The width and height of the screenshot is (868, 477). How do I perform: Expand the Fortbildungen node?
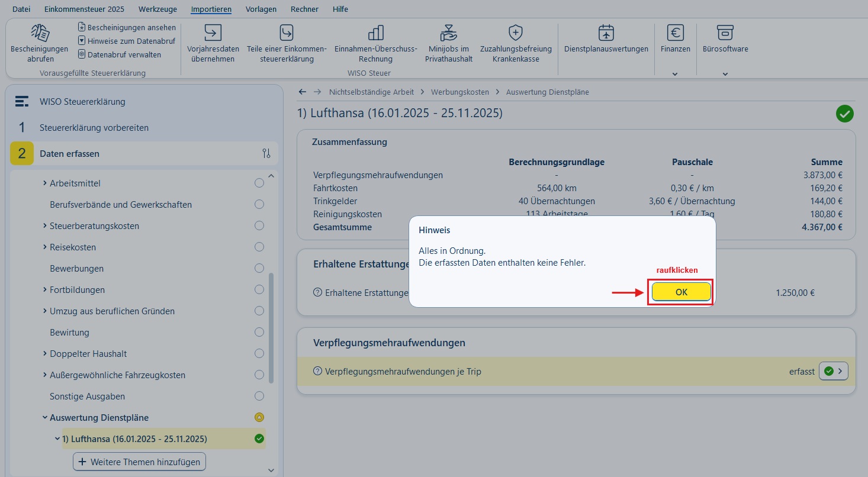(45, 290)
